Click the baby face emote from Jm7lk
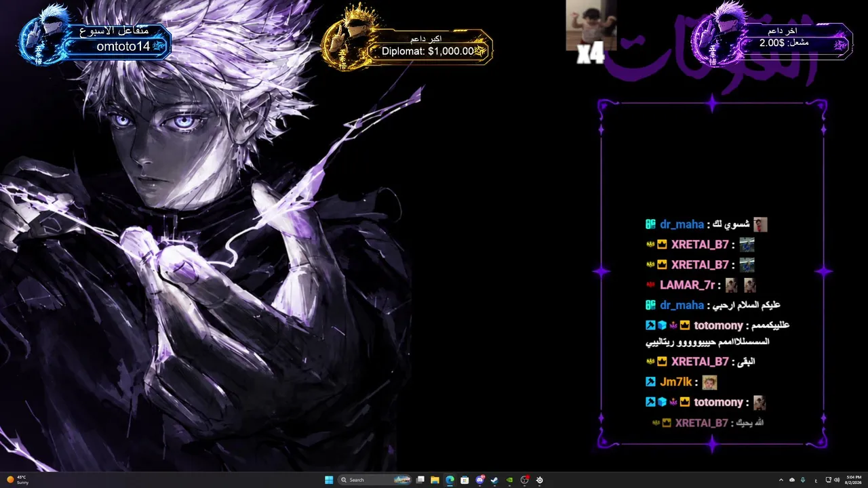Screen dimensions: 868x488 point(709,383)
